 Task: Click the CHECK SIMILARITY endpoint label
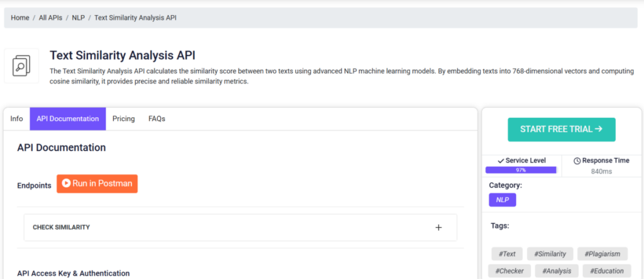[x=61, y=227]
